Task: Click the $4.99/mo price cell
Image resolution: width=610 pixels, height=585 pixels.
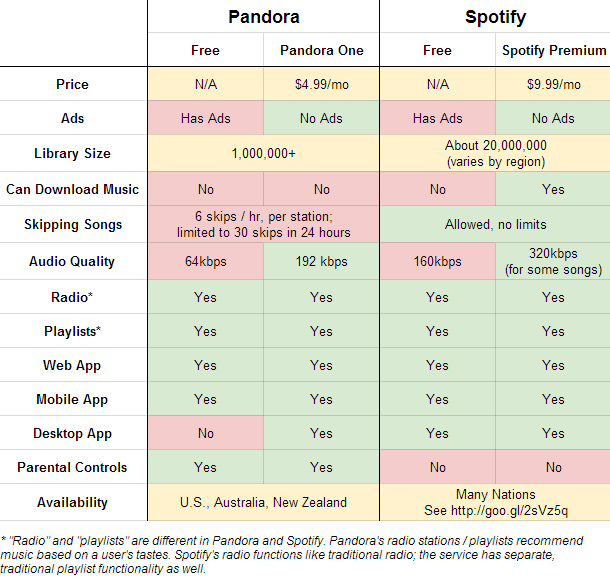Action: pyautogui.click(x=321, y=84)
